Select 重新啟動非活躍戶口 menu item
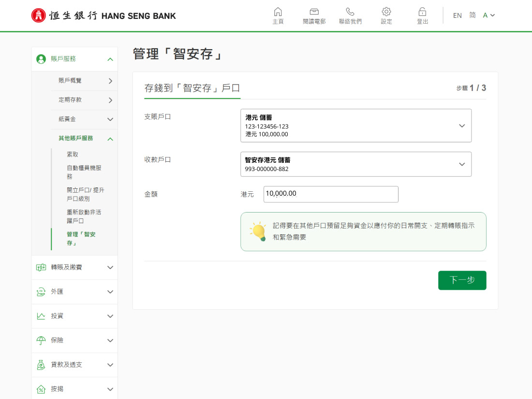Screen dimensions: 532x399 (84, 216)
